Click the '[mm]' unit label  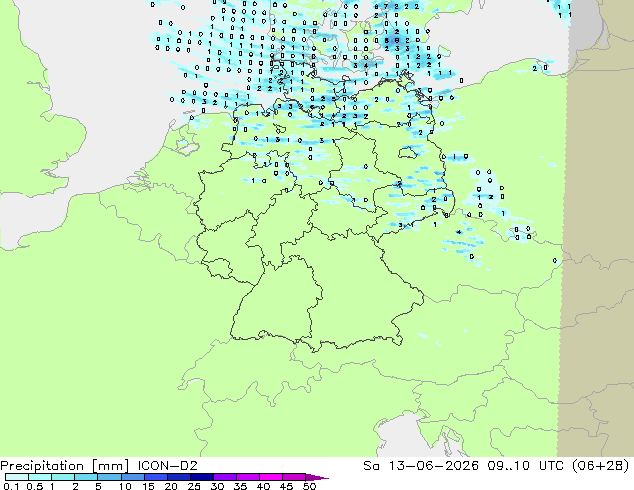(110, 466)
